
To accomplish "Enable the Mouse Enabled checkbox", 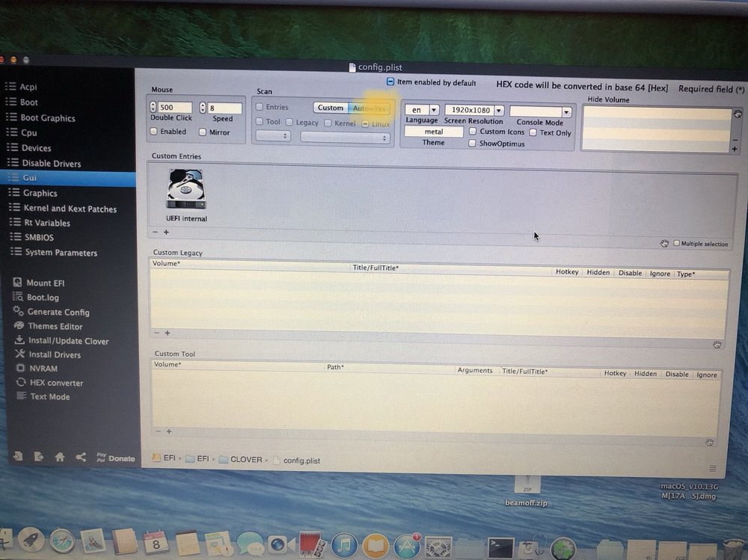I will (154, 132).
